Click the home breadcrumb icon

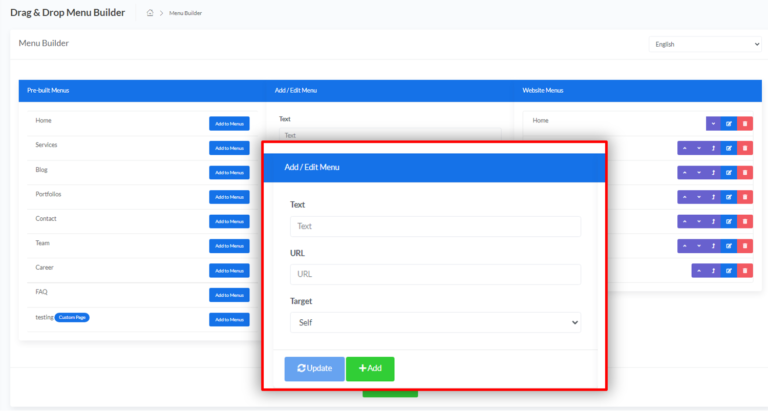click(150, 13)
